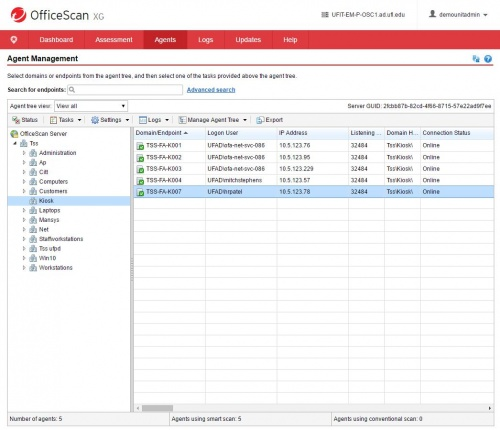Viewport: 500px width, 430px height.
Task: Open the Dashboard tab
Action: point(56,40)
